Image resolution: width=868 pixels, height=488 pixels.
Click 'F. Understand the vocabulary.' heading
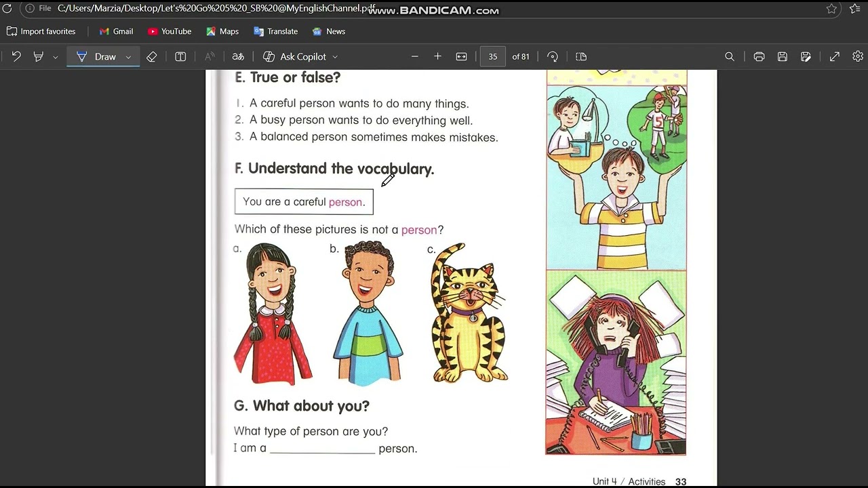pyautogui.click(x=334, y=169)
